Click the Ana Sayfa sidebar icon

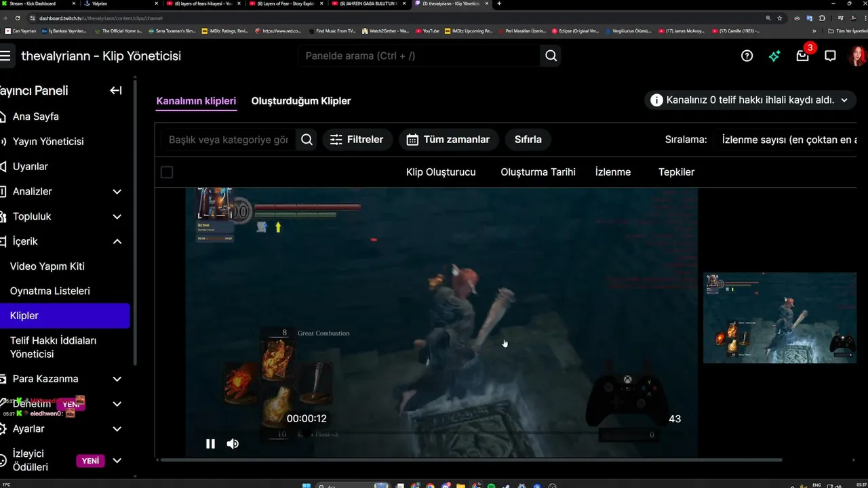(3, 117)
